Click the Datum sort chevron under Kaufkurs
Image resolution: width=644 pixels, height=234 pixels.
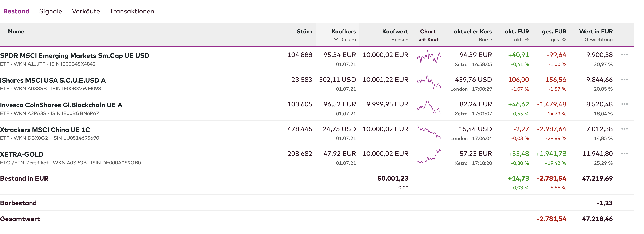[336, 39]
